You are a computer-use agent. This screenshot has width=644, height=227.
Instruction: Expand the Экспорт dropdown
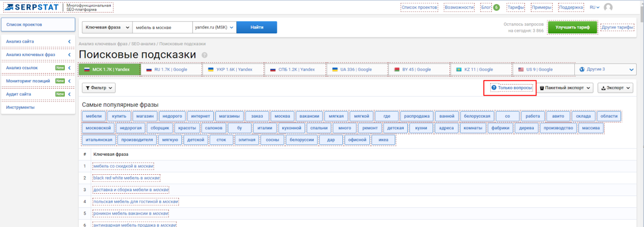[x=615, y=88]
